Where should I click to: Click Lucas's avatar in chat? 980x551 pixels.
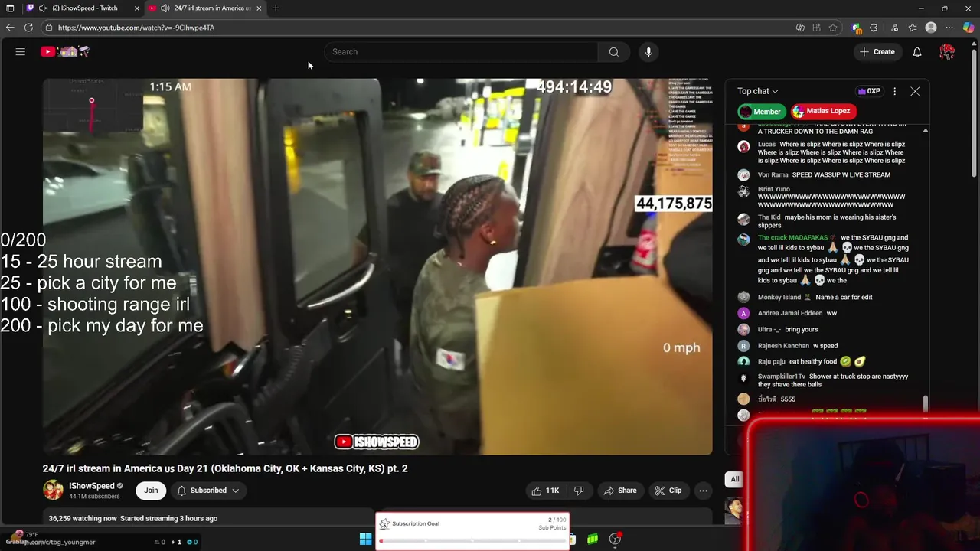pyautogui.click(x=743, y=146)
